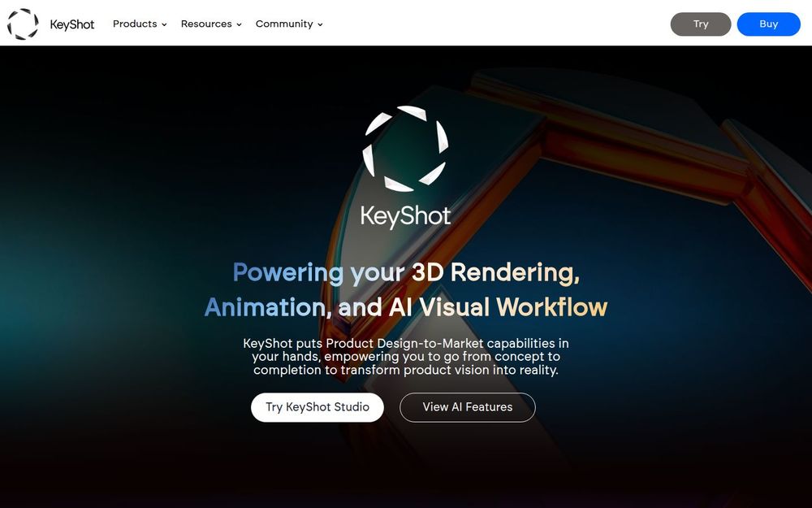Open the Resources menu
The width and height of the screenshot is (812, 508).
[206, 24]
